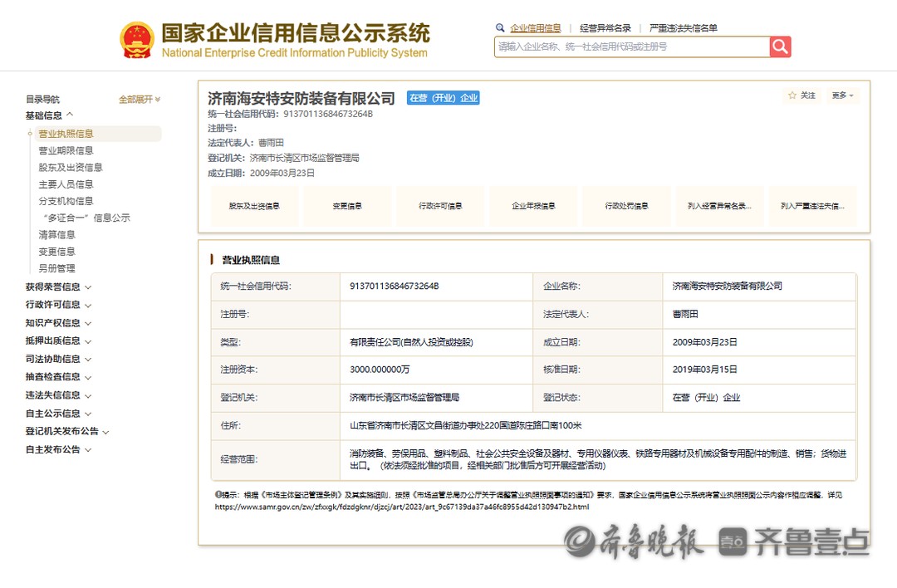Image resolution: width=897 pixels, height=588 pixels.
Task: Click the 企业年报信息 card button
Action: (533, 206)
